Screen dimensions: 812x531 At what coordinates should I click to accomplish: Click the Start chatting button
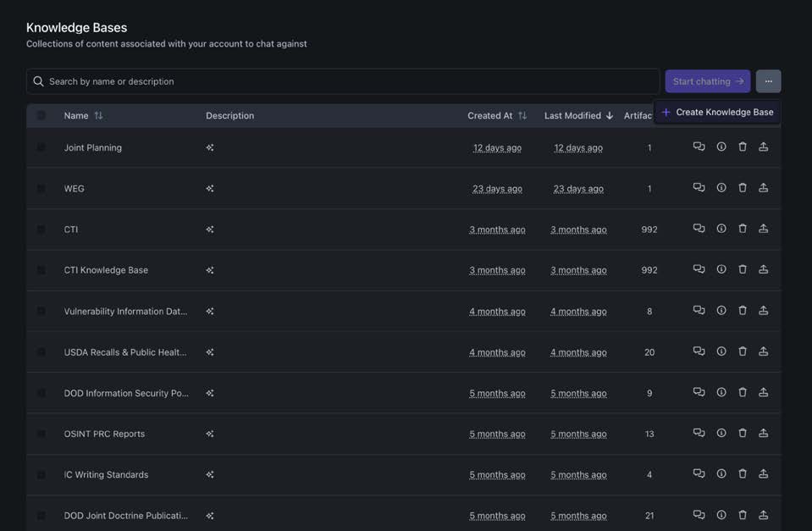coord(707,81)
